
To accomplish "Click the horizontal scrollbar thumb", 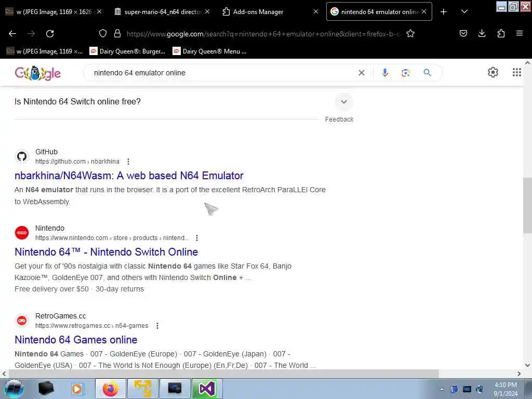I will pos(224,374).
